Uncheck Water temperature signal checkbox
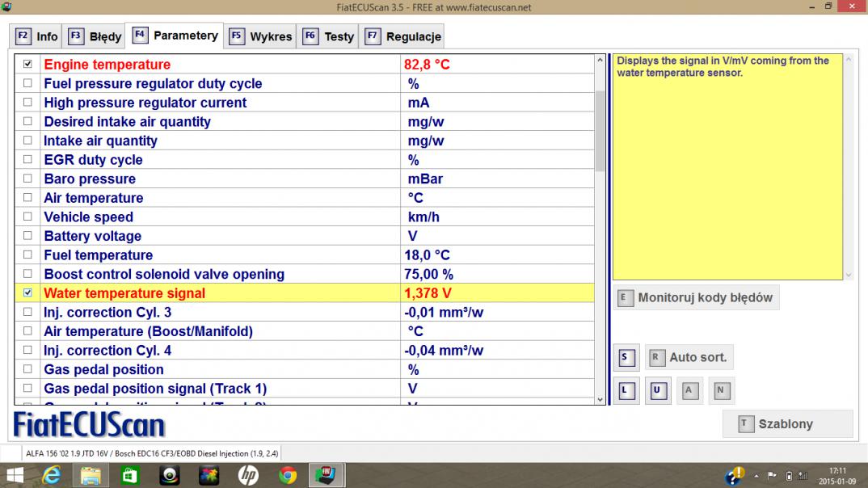This screenshot has height=488, width=868. pos(28,293)
